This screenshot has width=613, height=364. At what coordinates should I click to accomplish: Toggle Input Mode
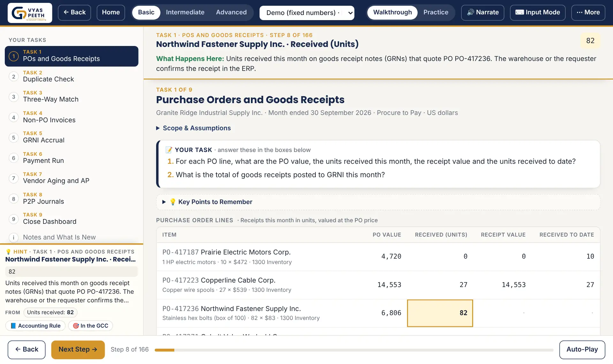(x=538, y=12)
